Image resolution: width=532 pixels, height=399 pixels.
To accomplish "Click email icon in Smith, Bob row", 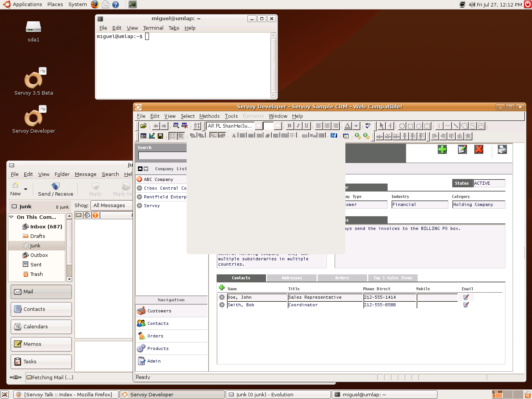I will pos(466,305).
